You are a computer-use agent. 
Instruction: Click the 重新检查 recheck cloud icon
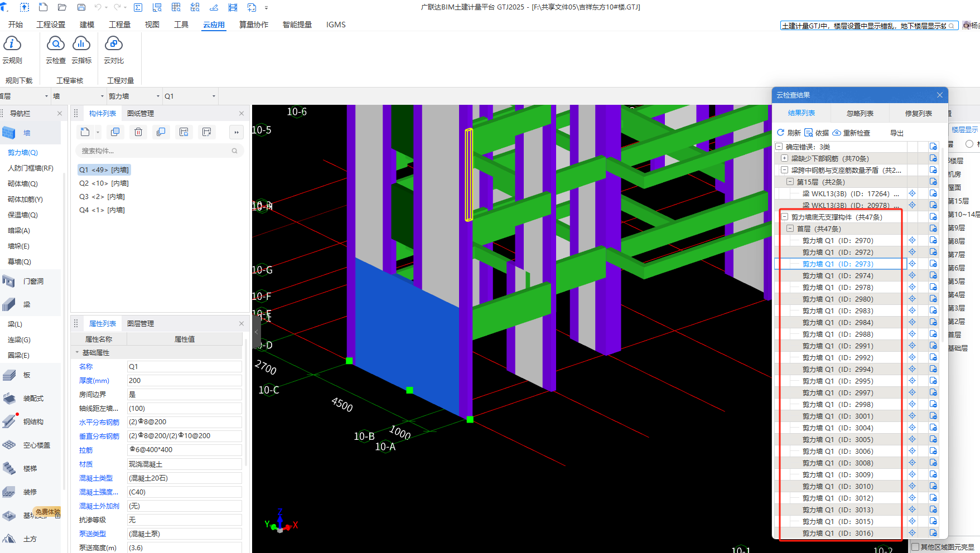pos(837,133)
